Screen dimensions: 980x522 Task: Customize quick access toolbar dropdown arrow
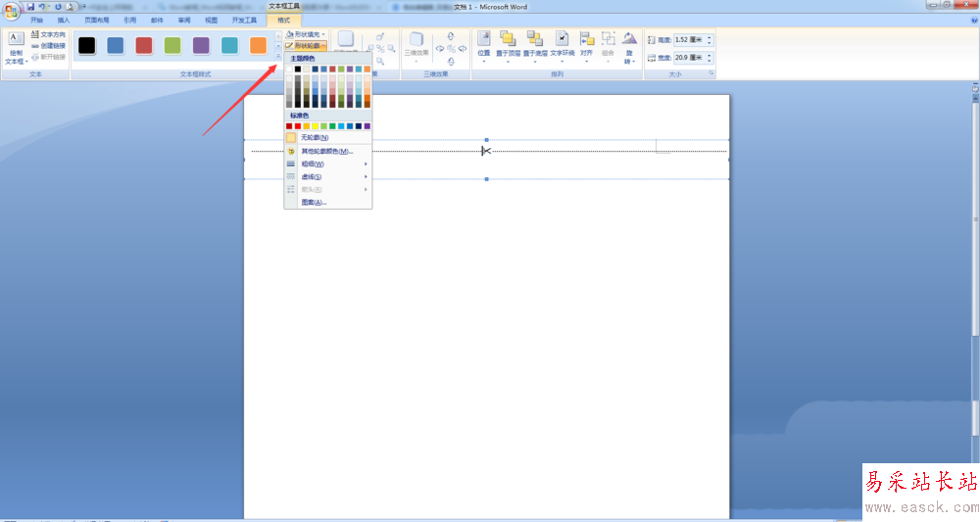point(83,6)
